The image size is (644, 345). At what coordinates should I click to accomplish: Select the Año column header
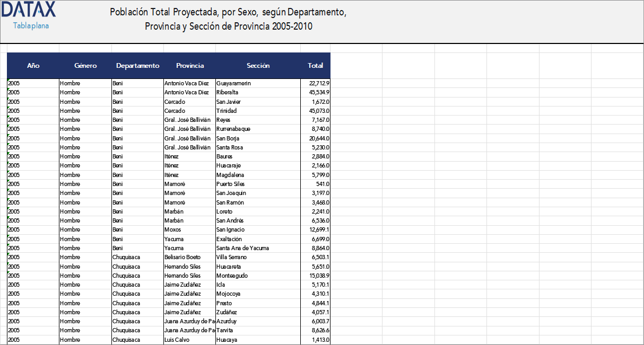33,66
